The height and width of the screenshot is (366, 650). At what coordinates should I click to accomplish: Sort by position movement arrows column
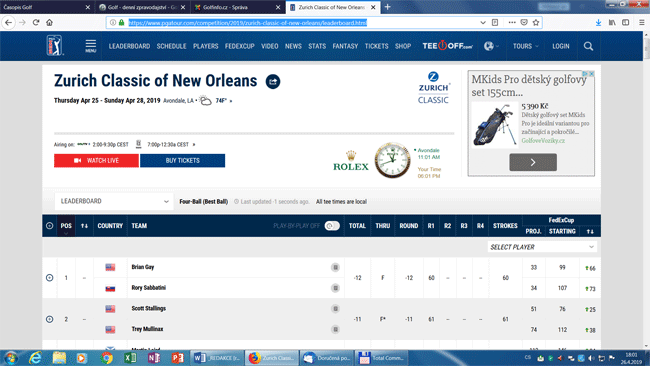click(84, 226)
